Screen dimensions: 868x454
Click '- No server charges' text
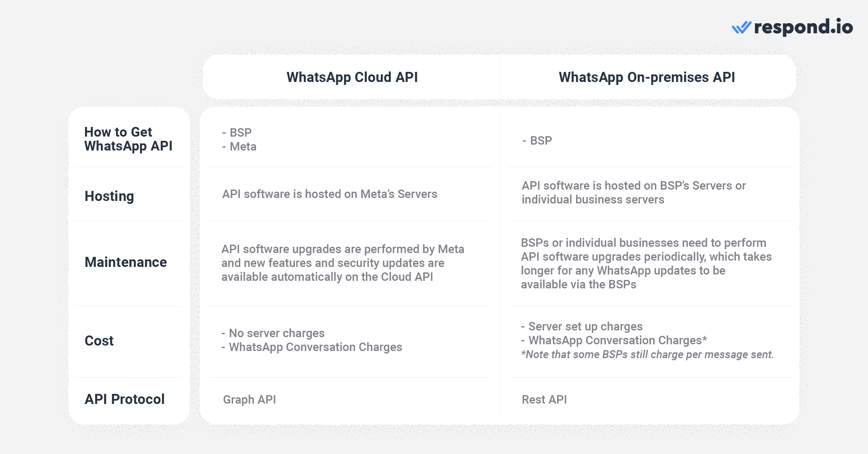click(273, 333)
